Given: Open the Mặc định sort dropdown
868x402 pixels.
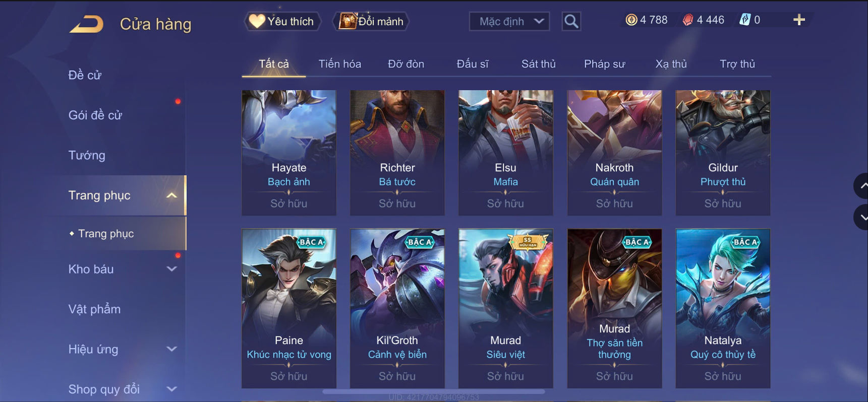Looking at the screenshot, I should [x=509, y=21].
